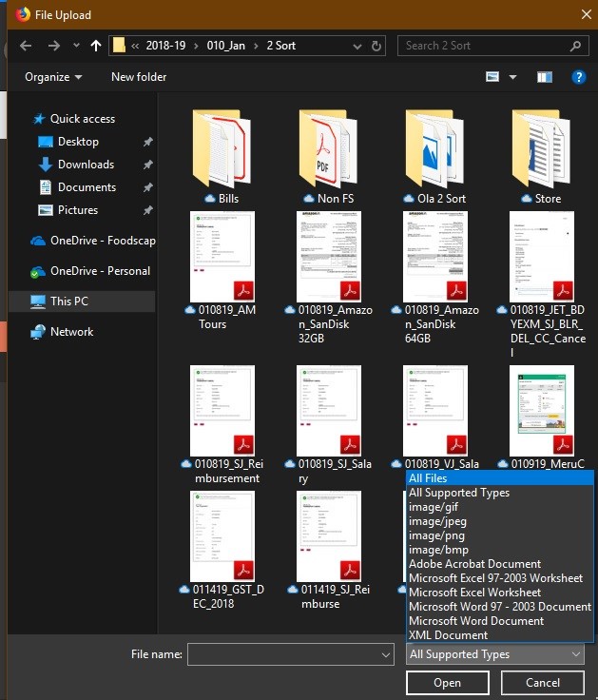This screenshot has width=598, height=700.
Task: Refresh the 2 Sort folder
Action: (376, 46)
